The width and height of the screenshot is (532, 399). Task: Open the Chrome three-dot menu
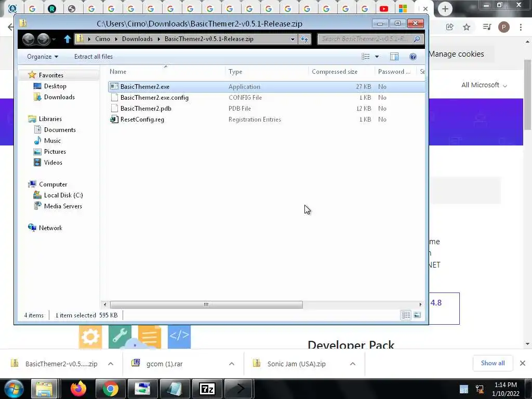521,27
